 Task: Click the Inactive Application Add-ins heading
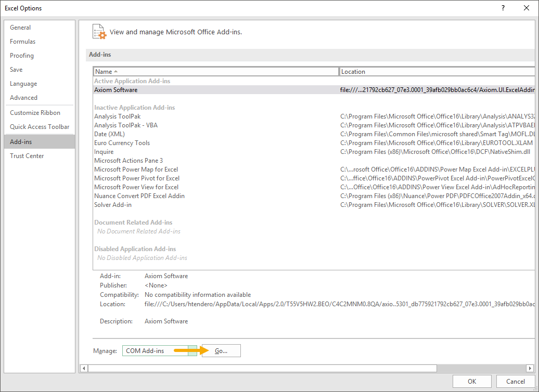[135, 108]
